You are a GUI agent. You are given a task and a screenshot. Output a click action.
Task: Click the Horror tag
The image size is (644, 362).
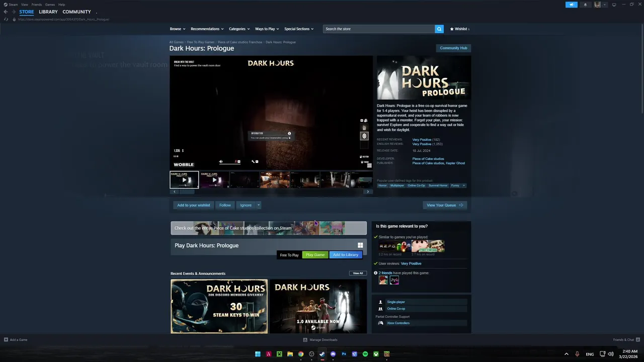(x=382, y=186)
